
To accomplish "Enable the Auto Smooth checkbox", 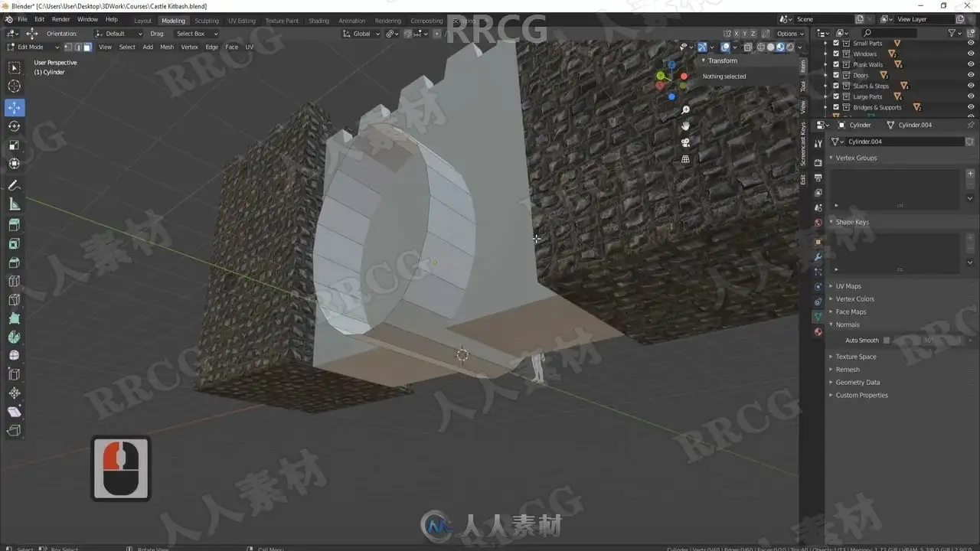I will point(887,340).
